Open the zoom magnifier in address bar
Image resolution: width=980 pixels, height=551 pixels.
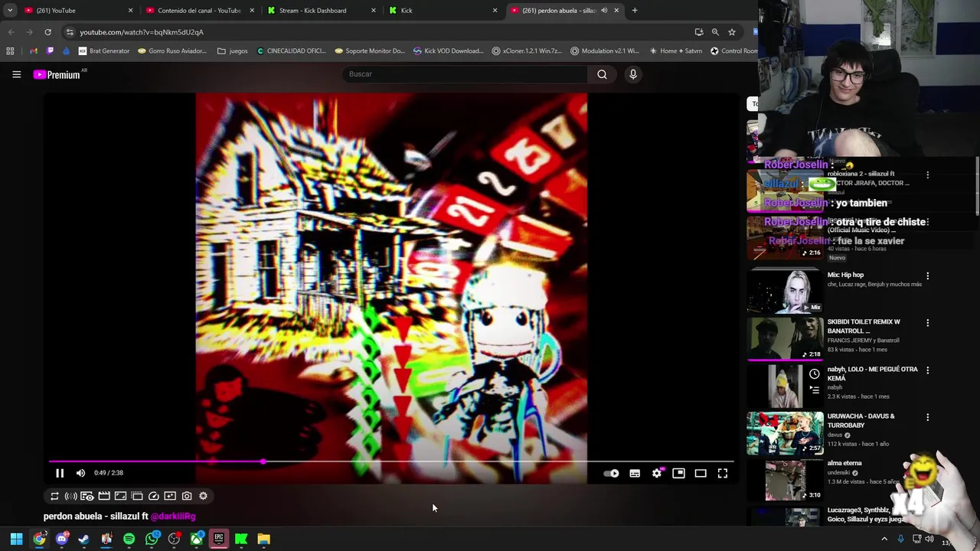[715, 32]
